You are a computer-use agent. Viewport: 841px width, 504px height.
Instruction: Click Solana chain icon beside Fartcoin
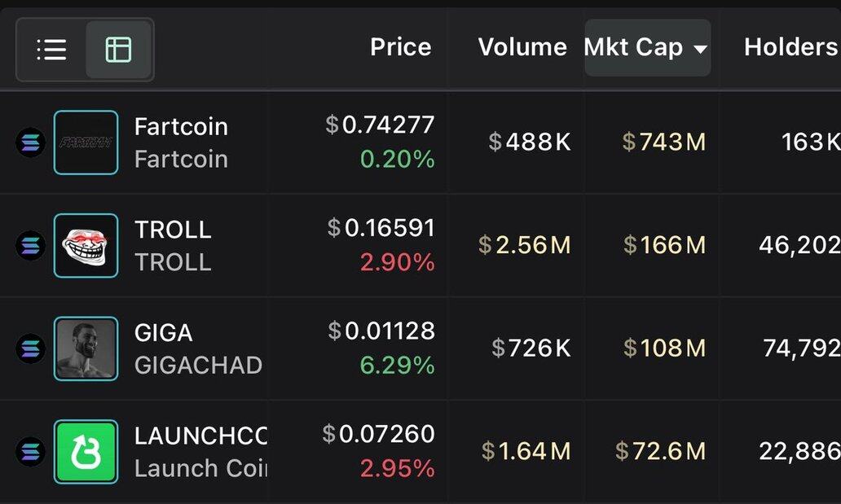click(x=31, y=142)
